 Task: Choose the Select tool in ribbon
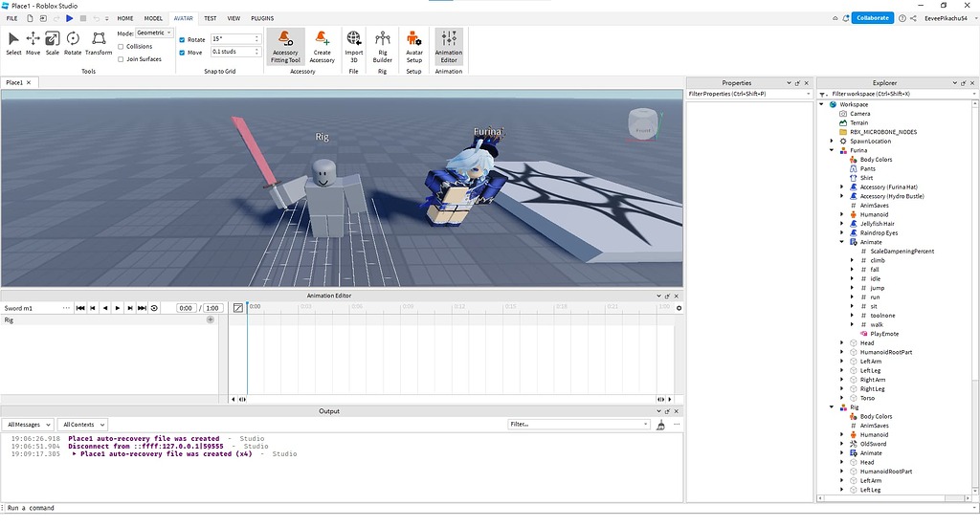click(13, 44)
